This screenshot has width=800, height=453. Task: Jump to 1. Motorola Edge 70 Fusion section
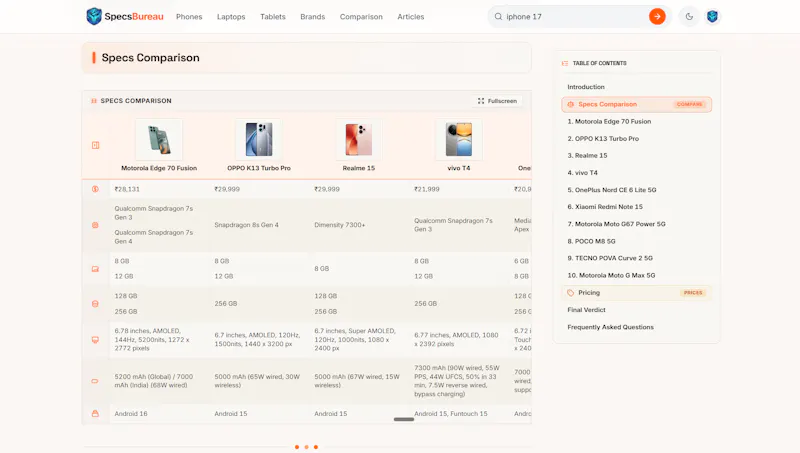(609, 121)
